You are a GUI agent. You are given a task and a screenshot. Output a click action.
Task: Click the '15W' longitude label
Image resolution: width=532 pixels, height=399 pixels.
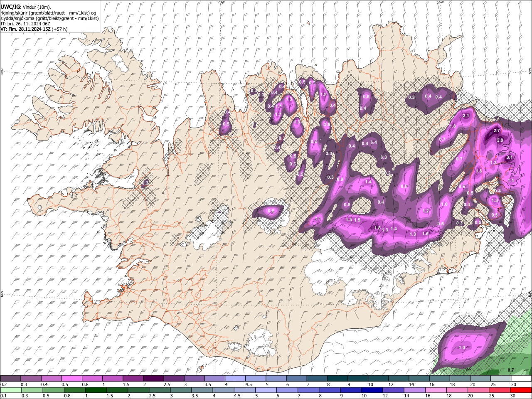[440, 2]
